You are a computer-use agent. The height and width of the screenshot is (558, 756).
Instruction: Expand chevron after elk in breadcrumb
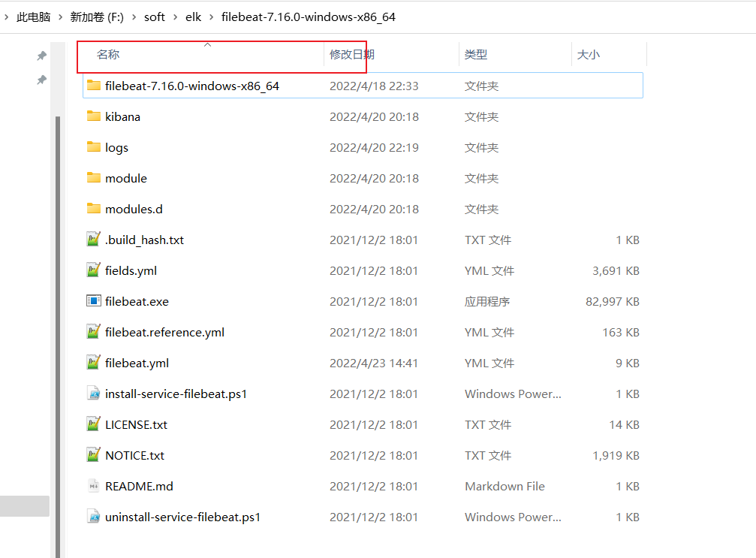211,17
